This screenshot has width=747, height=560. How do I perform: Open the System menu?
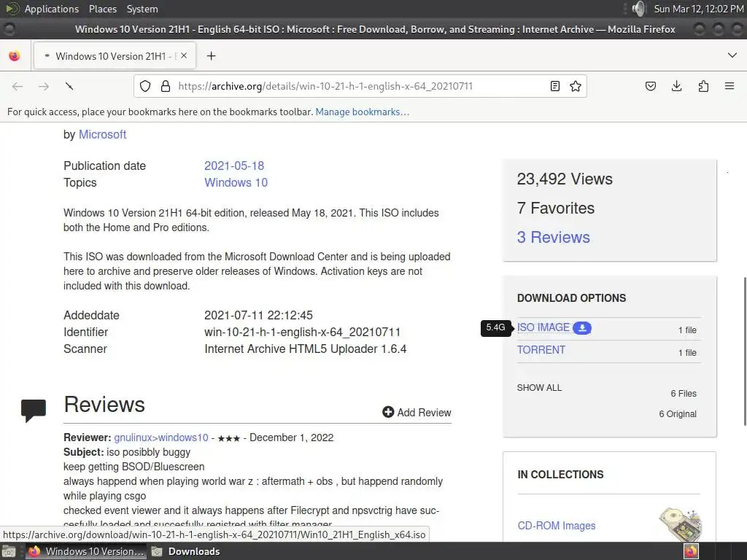tap(142, 9)
